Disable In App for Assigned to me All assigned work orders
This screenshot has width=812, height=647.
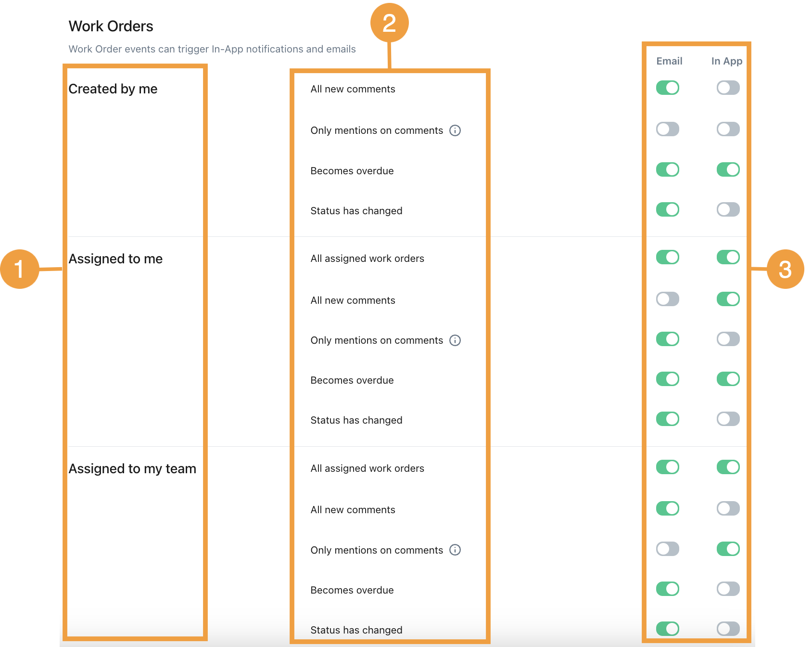(728, 257)
